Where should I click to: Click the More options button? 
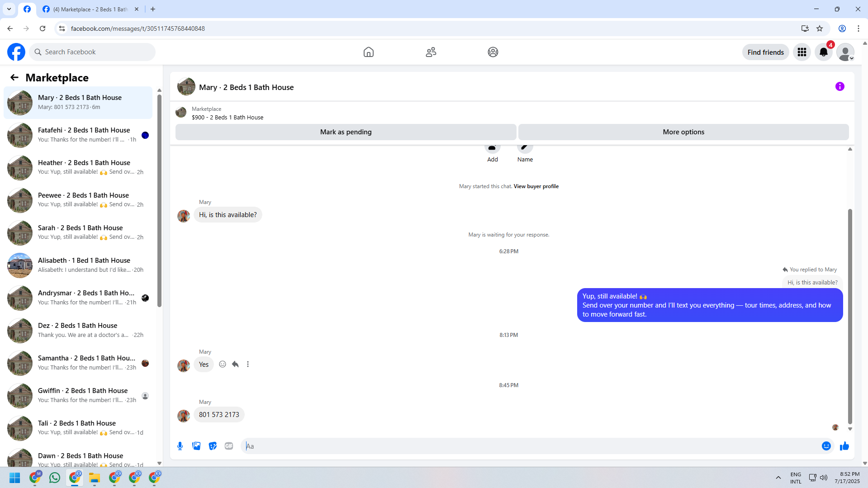pos(683,132)
